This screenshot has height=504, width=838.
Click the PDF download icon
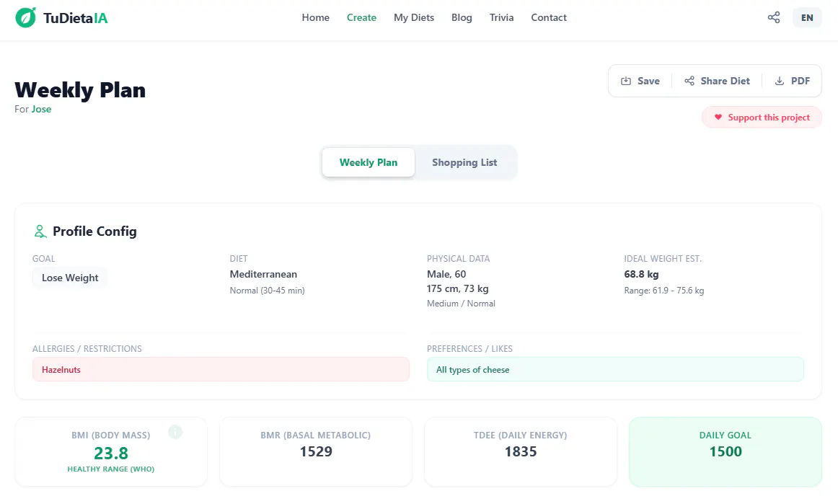click(780, 81)
